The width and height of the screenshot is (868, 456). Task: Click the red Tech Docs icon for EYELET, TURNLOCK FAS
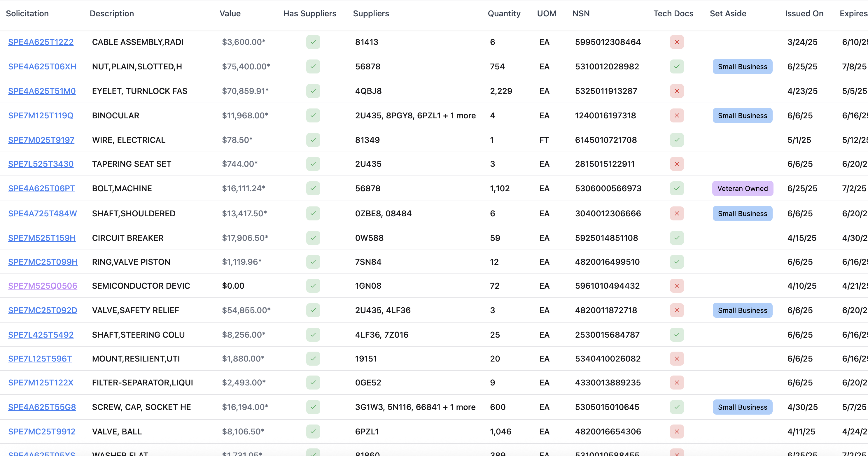(x=677, y=91)
